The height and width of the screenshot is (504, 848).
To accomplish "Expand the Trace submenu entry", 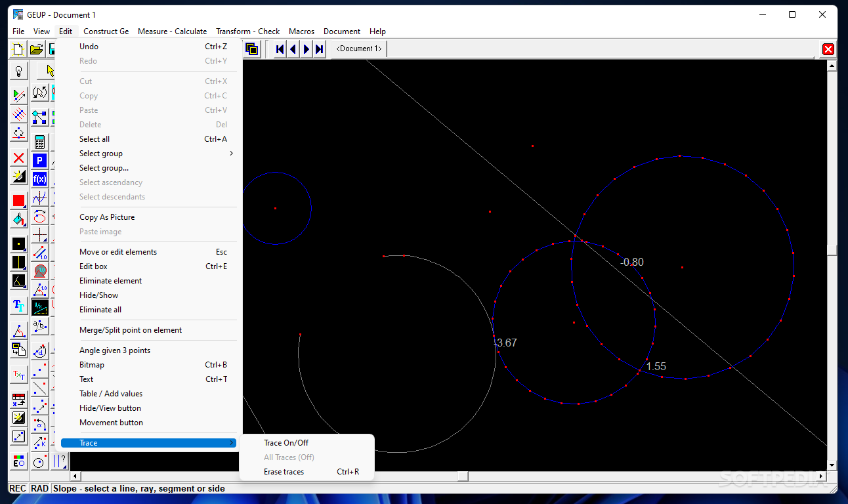I will point(148,443).
